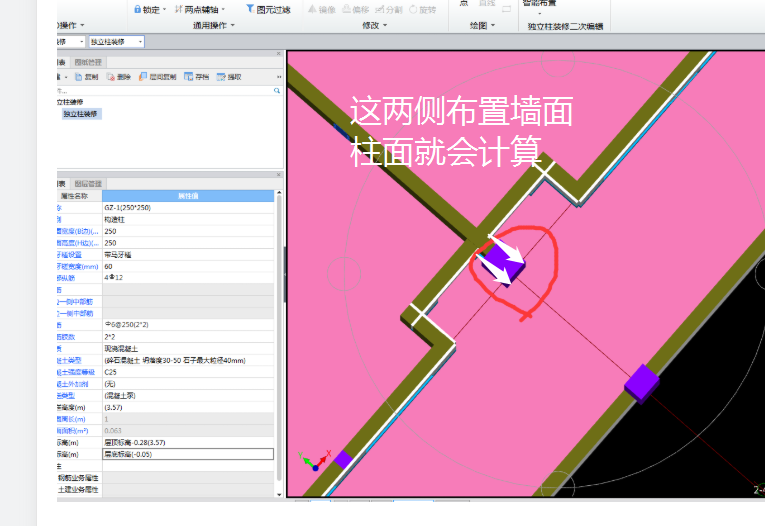Click the property table vertical scrollbar thumb
Viewport: 765px width, 526px height.
coord(279,339)
